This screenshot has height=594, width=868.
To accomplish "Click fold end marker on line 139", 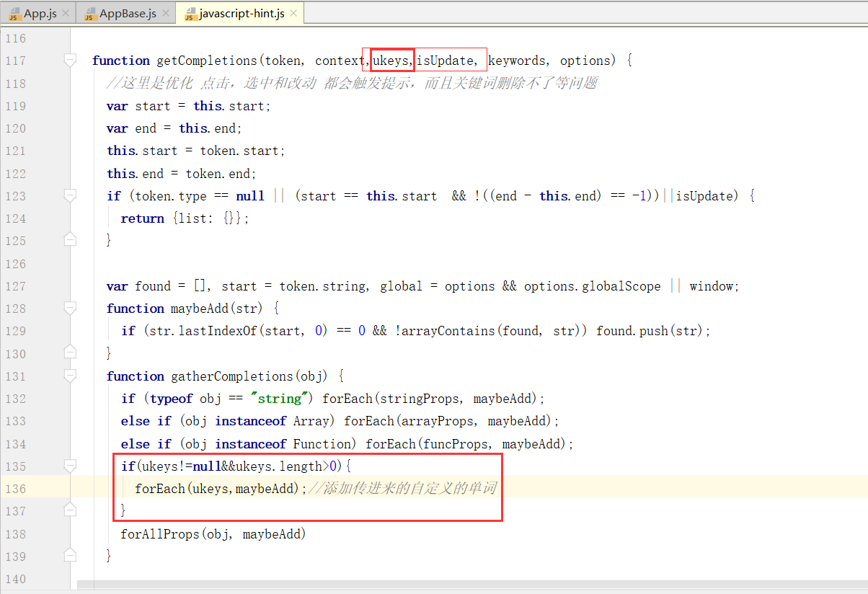I will (70, 555).
